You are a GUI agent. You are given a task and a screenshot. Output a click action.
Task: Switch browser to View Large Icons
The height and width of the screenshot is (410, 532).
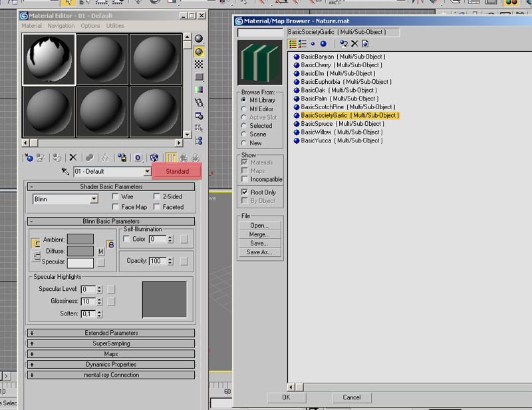pos(323,44)
